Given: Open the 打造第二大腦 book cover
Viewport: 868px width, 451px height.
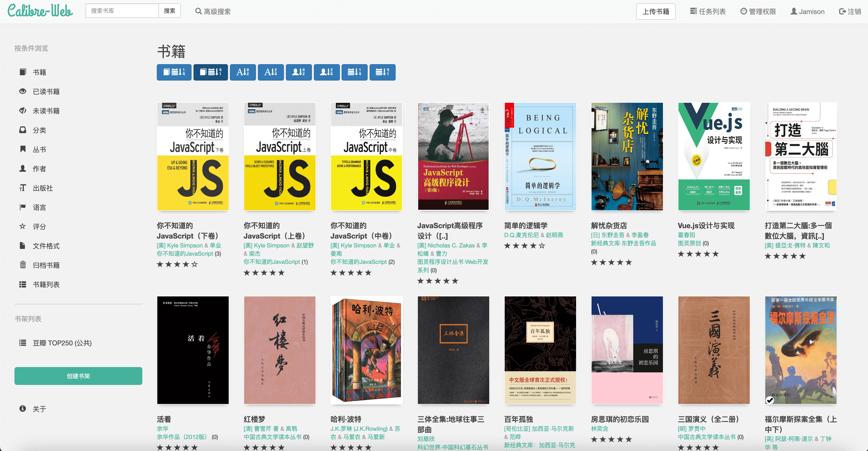Looking at the screenshot, I should tap(801, 157).
